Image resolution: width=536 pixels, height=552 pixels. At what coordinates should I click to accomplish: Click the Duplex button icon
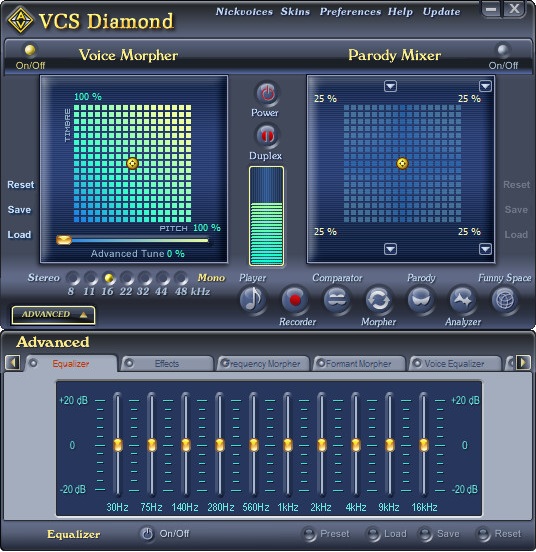coord(267,136)
